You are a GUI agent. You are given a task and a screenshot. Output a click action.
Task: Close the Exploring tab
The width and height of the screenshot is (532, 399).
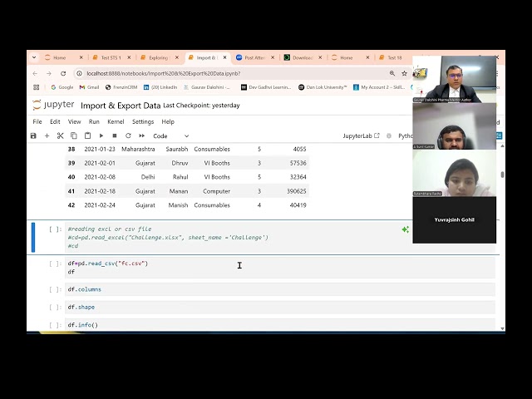177,57
